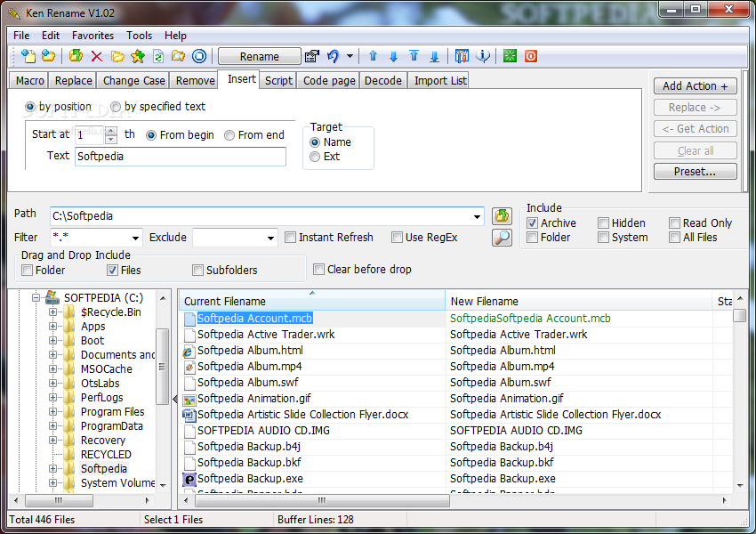Click Add Action + button
Image resolution: width=756 pixels, height=534 pixels.
coord(695,85)
